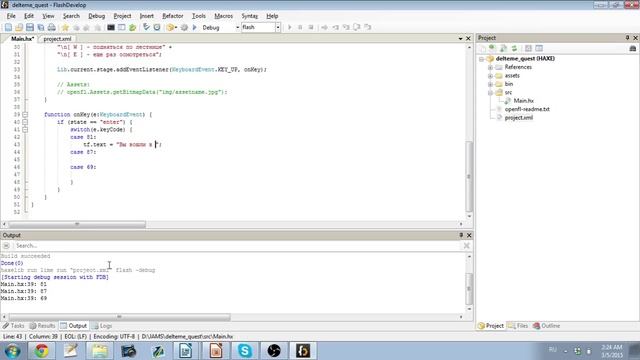Click the editor vertical scrollbar thumb
The width and height of the screenshot is (640, 360).
tap(469, 176)
